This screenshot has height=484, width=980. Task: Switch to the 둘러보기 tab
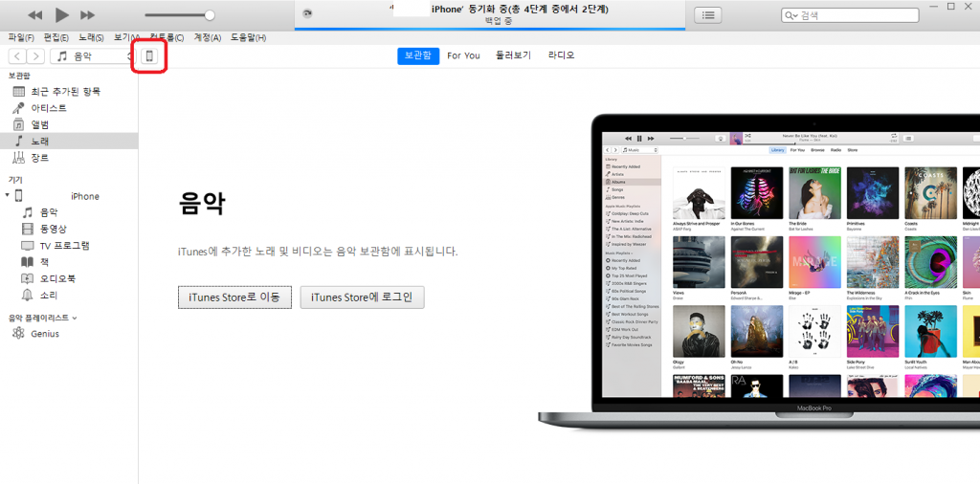click(514, 55)
